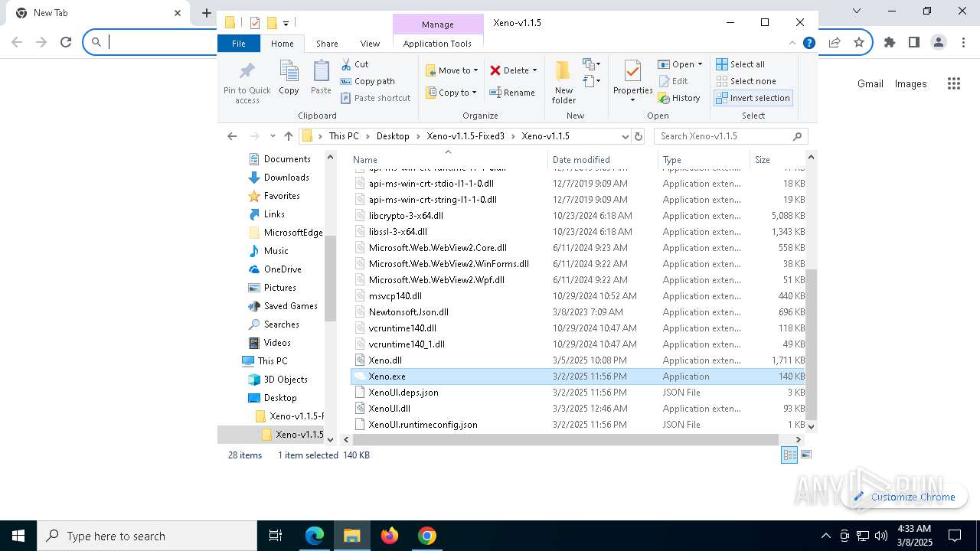980x551 pixels.
Task: Click the Rename ribbon button
Action: (512, 93)
